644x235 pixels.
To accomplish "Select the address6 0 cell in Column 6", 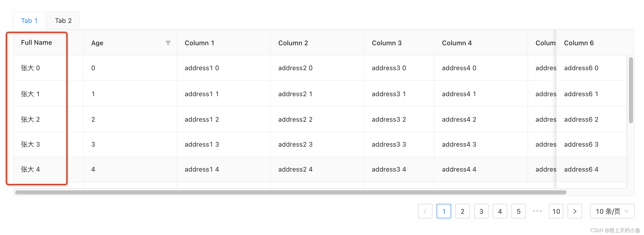I will (581, 68).
